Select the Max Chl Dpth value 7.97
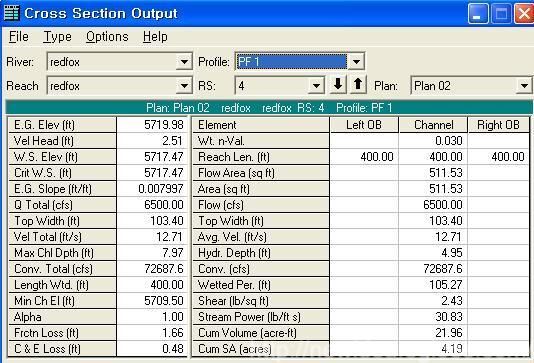This screenshot has height=363, width=534. (152, 253)
